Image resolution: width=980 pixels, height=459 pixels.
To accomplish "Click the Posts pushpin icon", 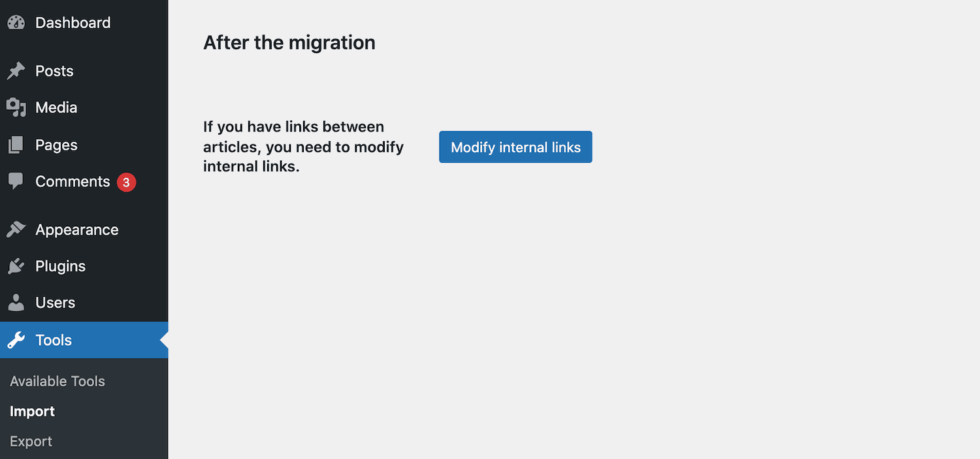I will (x=16, y=71).
